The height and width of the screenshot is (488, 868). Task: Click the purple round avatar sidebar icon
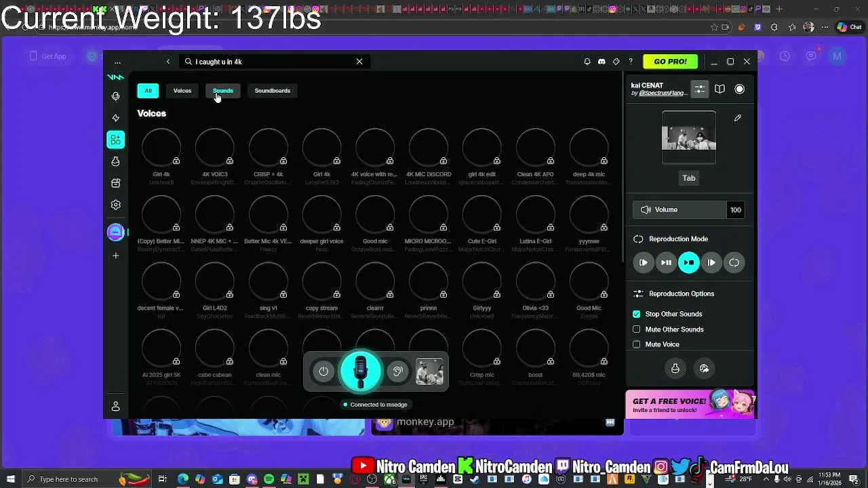click(116, 232)
